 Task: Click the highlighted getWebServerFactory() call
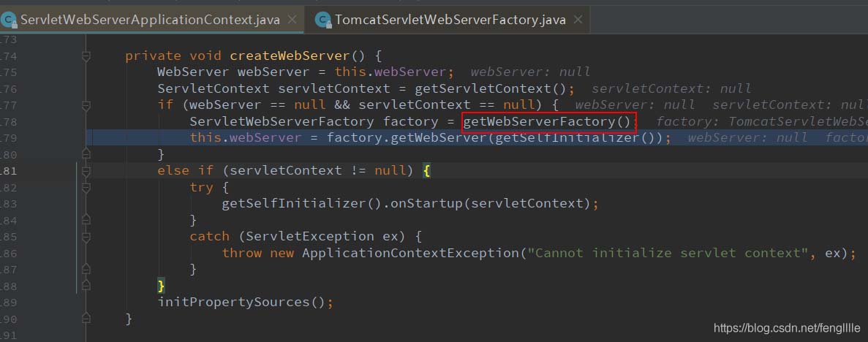click(x=549, y=121)
